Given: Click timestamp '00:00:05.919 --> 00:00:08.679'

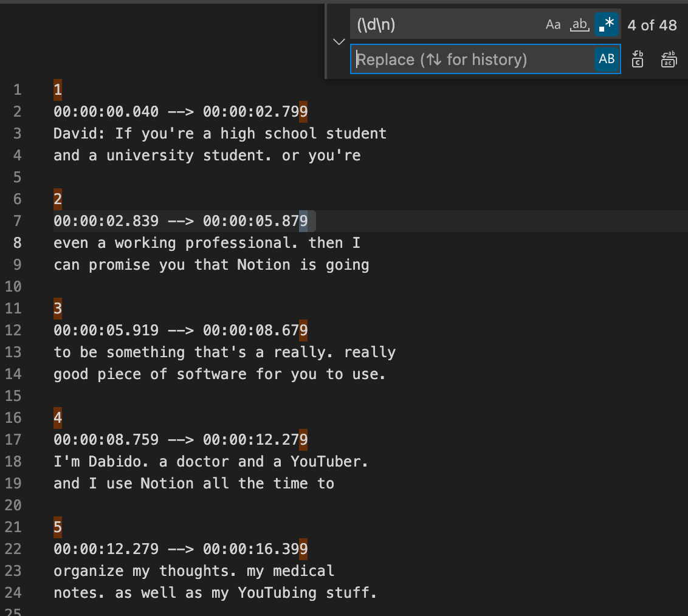Looking at the screenshot, I should (181, 330).
